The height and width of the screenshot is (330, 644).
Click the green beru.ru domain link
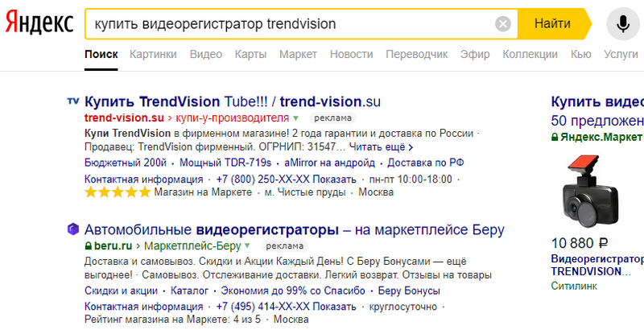coord(113,246)
